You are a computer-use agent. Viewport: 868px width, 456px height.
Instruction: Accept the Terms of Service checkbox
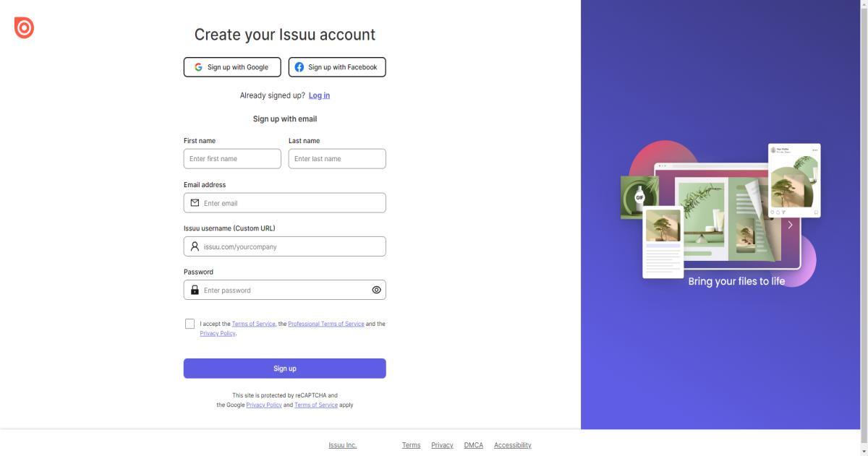click(x=190, y=324)
